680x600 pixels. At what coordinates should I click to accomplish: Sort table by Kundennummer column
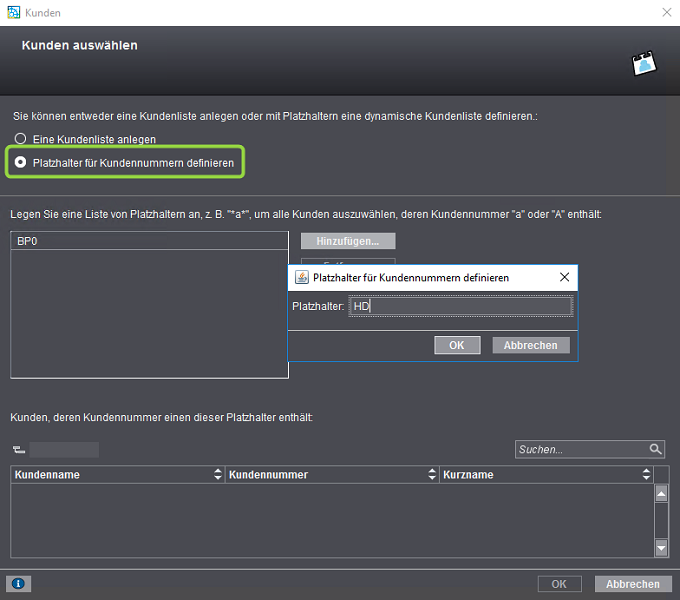tap(332, 475)
